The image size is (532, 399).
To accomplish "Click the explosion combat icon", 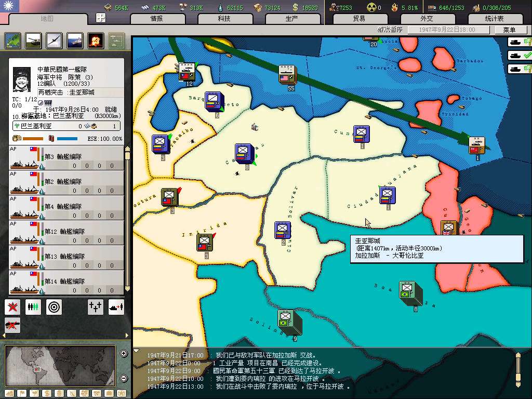I will (96, 40).
